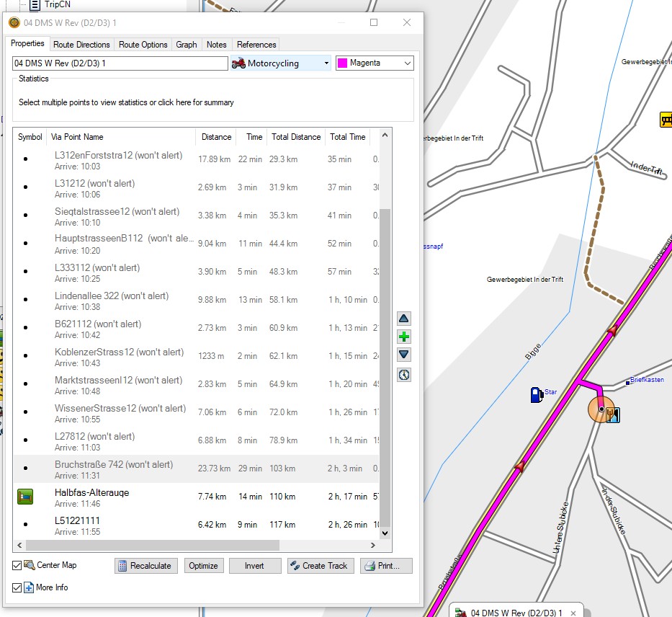Viewport: 672px width, 617px height.
Task: Toggle the Center Map checkbox
Action: pos(17,565)
